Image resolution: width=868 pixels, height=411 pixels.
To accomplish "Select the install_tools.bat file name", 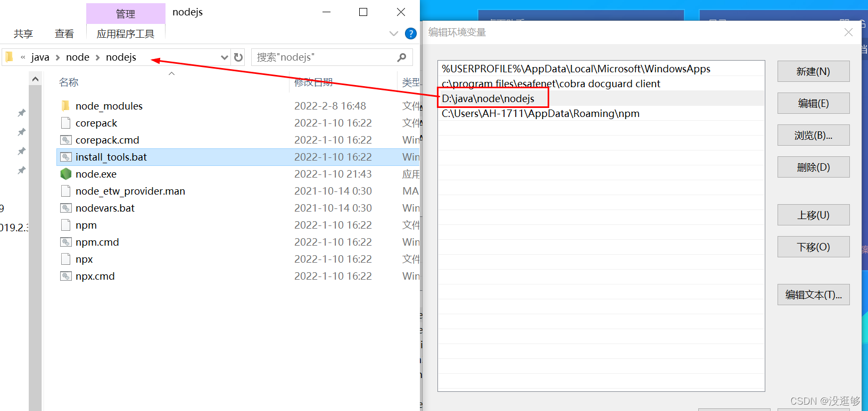I will (111, 157).
